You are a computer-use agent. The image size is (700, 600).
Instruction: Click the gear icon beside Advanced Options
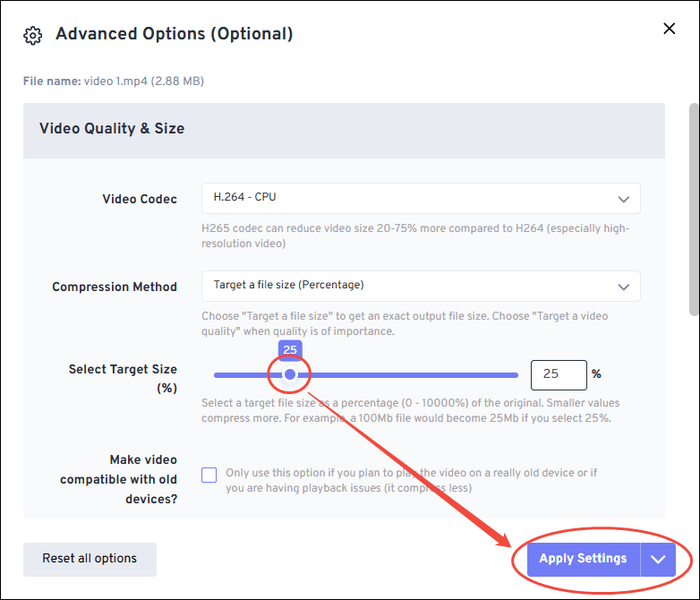coord(33,35)
